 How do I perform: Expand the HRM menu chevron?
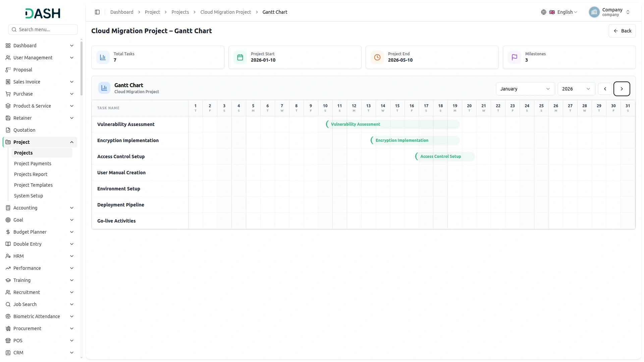(72, 256)
